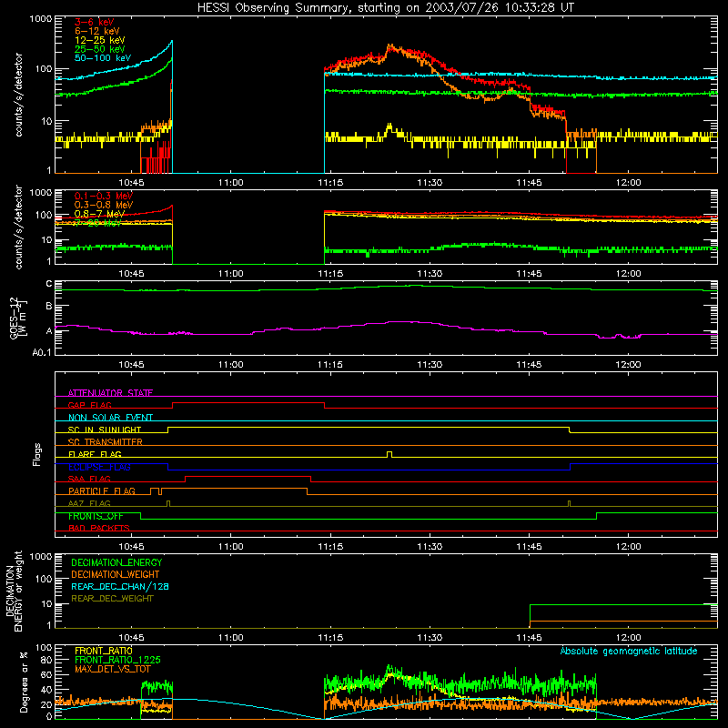728x728 pixels.
Task: Select the green FRONTS_OFF label
Action: tap(96, 516)
